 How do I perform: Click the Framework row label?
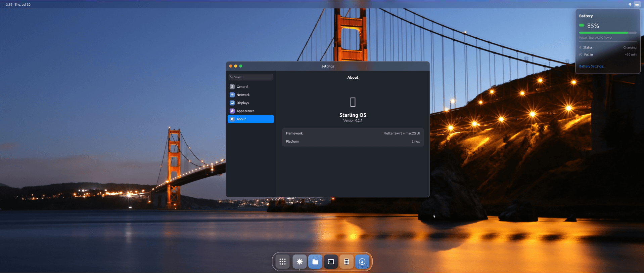pos(294,133)
